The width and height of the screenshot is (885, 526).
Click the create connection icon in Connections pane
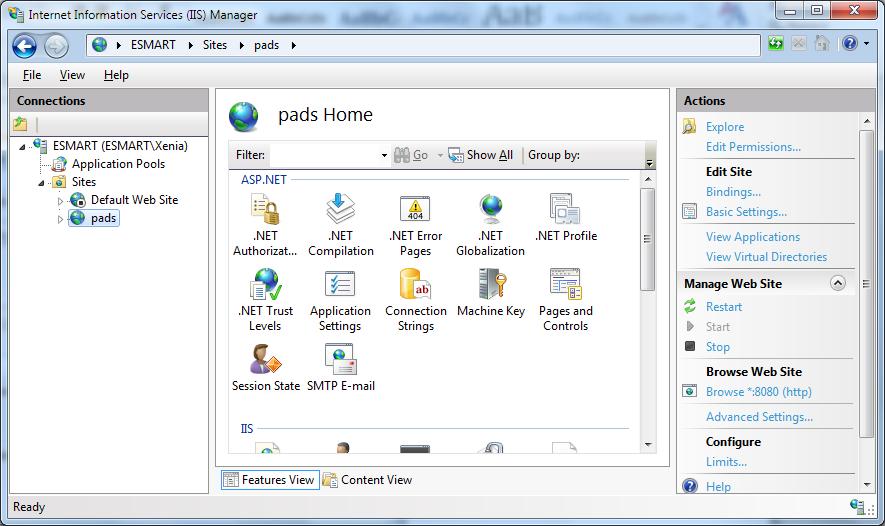20,123
